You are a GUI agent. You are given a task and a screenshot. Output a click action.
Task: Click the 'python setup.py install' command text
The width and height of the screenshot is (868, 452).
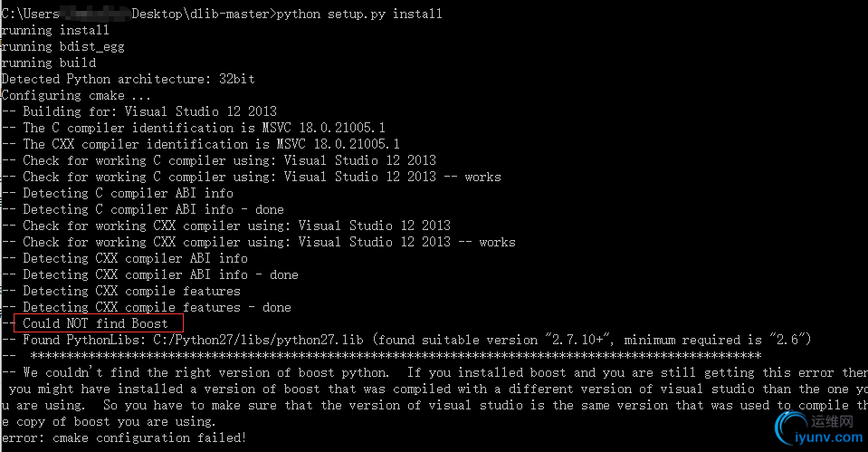click(x=358, y=14)
